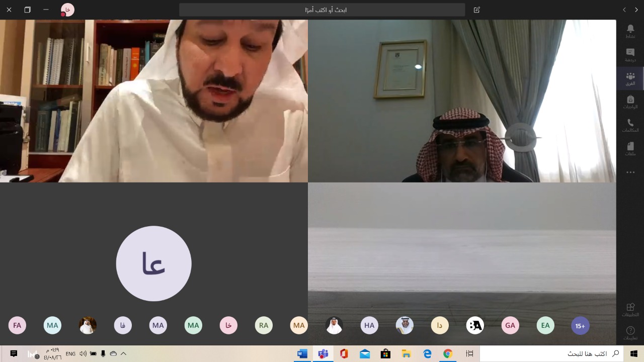Open the Assignments (الواجبات) sidebar icon

pyautogui.click(x=630, y=102)
